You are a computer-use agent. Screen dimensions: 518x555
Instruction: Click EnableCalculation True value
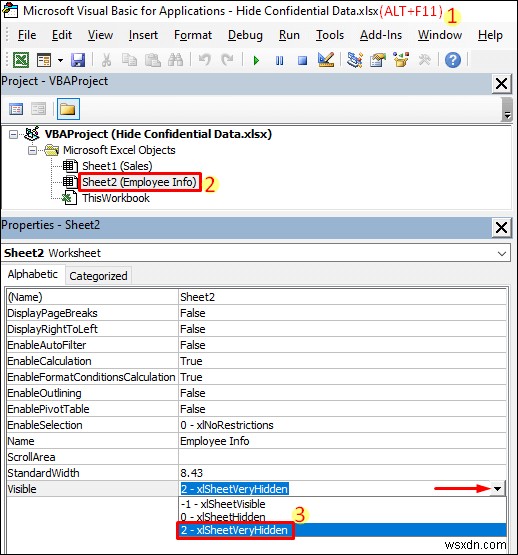pos(342,361)
